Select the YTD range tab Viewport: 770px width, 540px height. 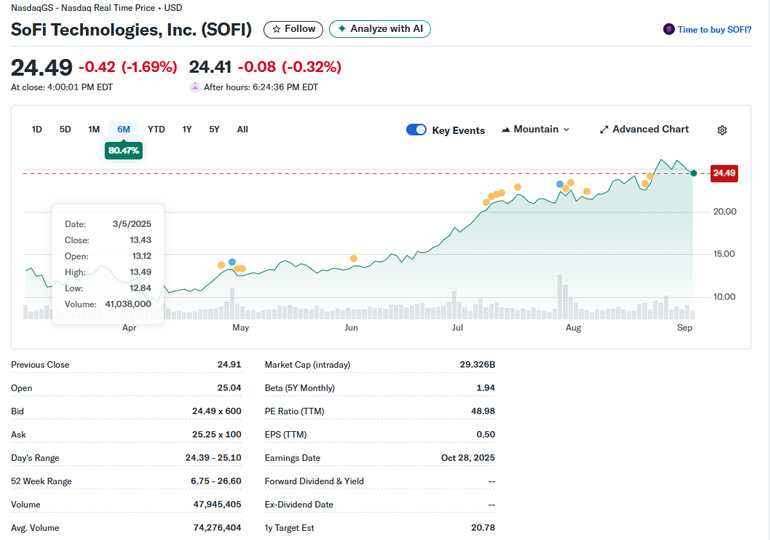point(156,129)
